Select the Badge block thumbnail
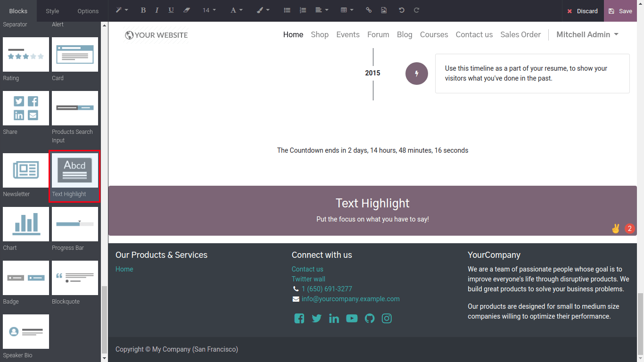This screenshot has width=644, height=362. point(26,278)
